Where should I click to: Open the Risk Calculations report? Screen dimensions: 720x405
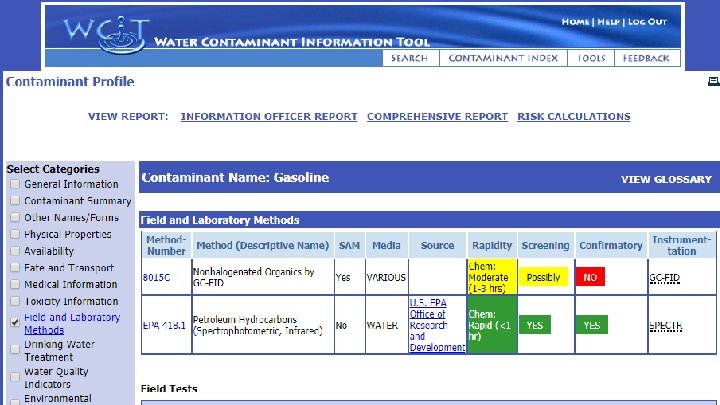click(574, 117)
